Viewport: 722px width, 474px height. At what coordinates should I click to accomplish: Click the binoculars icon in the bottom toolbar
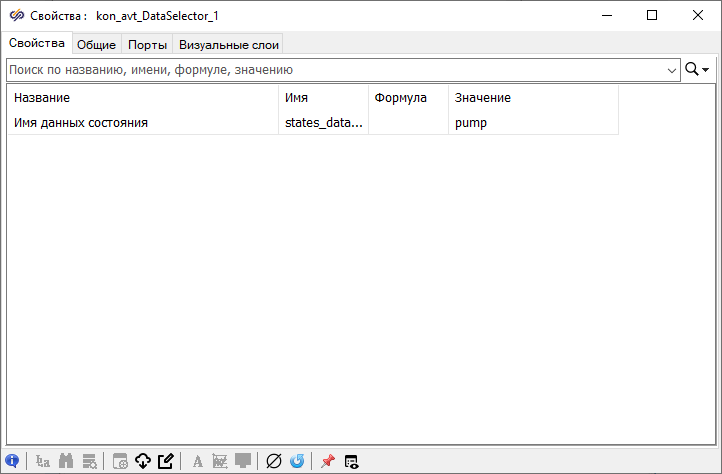tap(67, 461)
